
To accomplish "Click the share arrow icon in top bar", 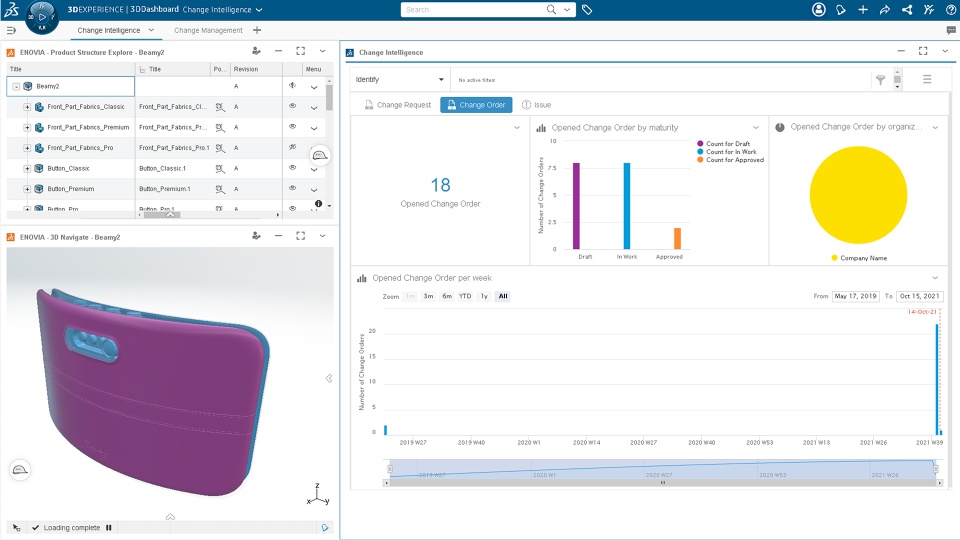I will (x=885, y=10).
